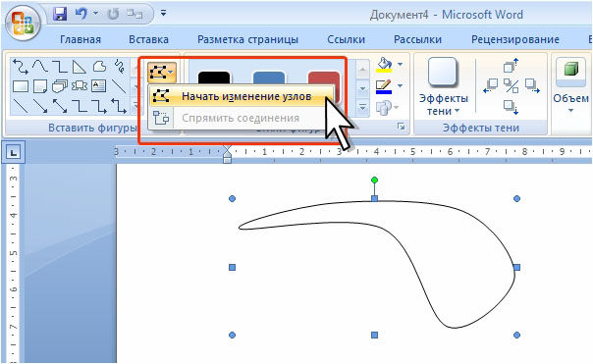Select the Freeform shape tool
The height and width of the screenshot is (364, 593).
(x=99, y=67)
